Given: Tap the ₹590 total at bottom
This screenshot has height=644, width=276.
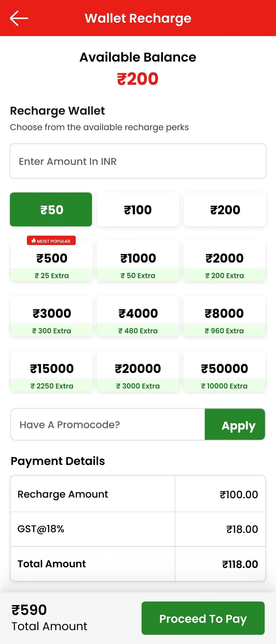Looking at the screenshot, I should (x=29, y=610).
